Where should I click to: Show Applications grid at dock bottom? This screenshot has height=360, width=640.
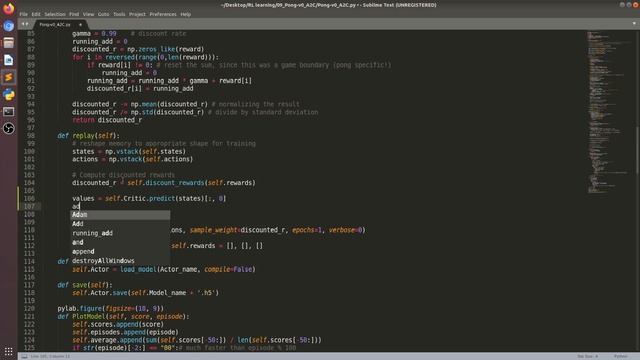coord(9,351)
